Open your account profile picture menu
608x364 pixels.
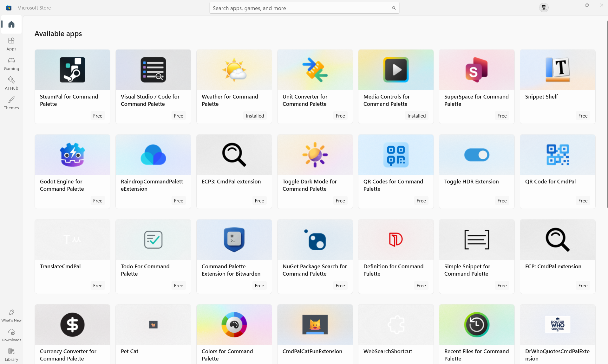point(544,7)
